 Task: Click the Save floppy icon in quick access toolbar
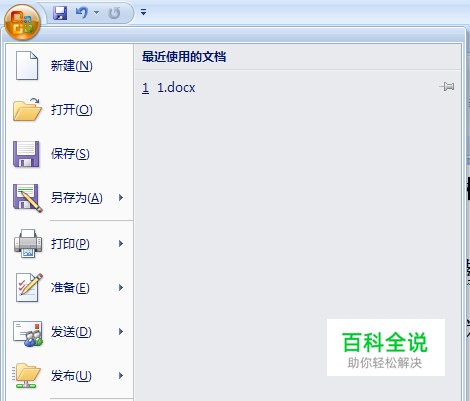pos(60,13)
